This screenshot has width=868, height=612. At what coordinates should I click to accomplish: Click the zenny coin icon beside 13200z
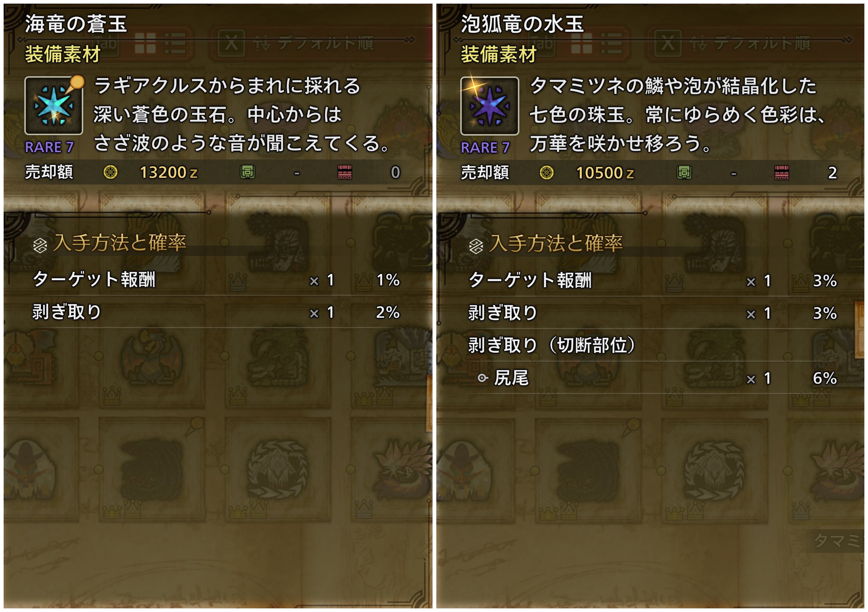click(110, 172)
